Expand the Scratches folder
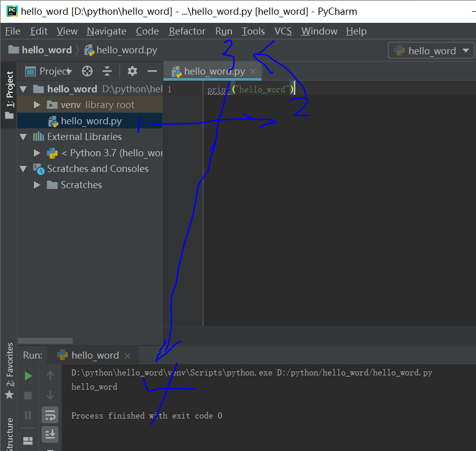Screen dimensions: 476x451 point(37,185)
